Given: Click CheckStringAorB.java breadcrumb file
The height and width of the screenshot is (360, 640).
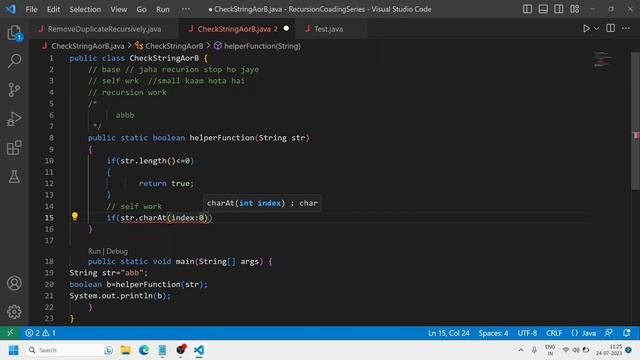Looking at the screenshot, I should click(x=87, y=46).
